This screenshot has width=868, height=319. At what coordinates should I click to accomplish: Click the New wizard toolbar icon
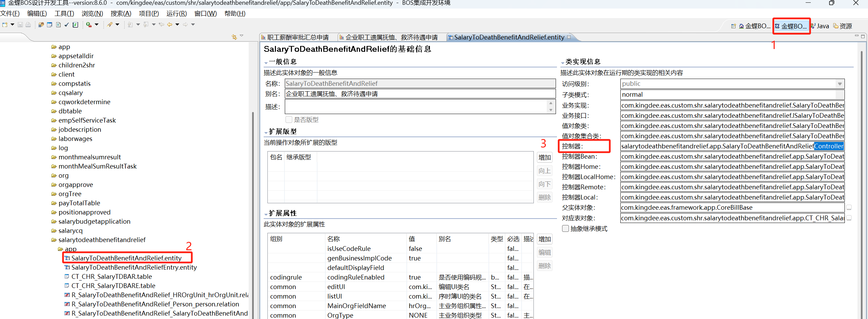point(5,25)
